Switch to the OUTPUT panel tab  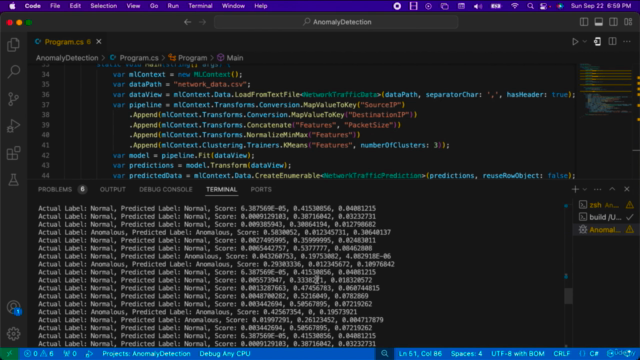coord(113,189)
